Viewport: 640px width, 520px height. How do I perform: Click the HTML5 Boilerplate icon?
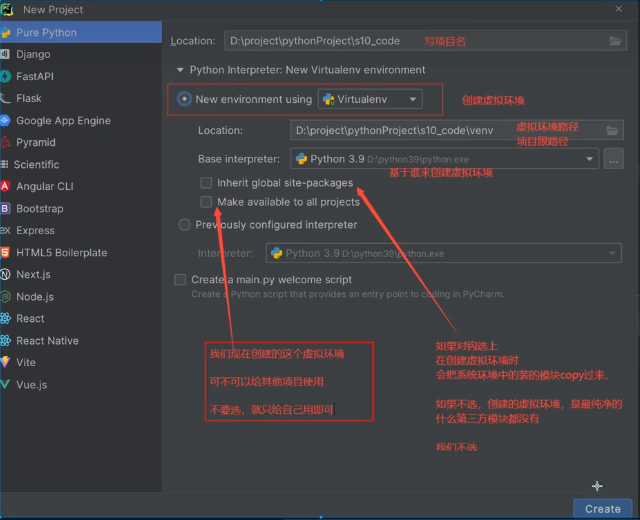point(5,253)
